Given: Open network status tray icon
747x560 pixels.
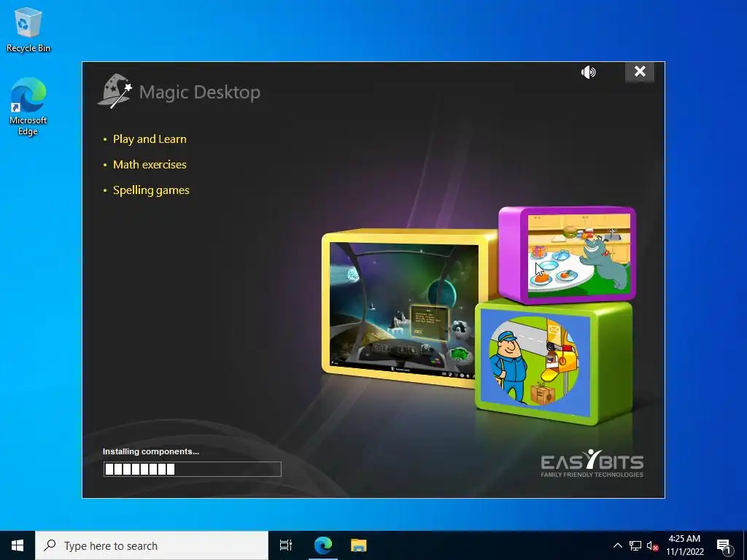Looking at the screenshot, I should 635,545.
